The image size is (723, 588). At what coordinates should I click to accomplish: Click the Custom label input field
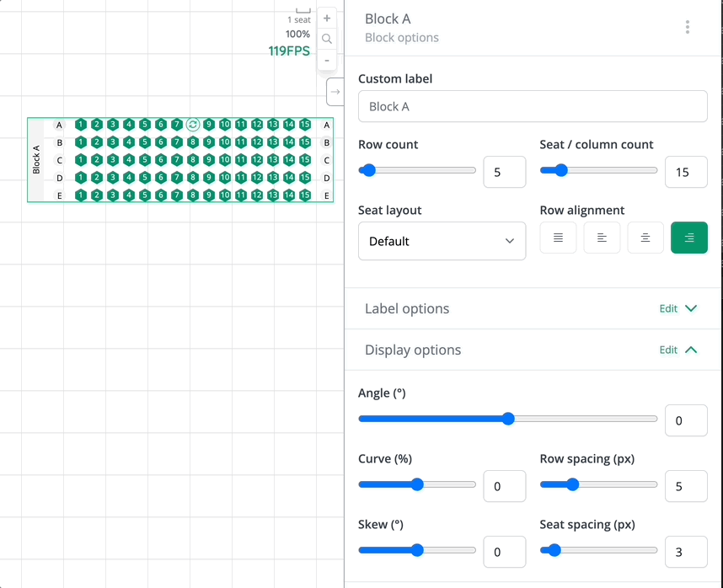[533, 106]
